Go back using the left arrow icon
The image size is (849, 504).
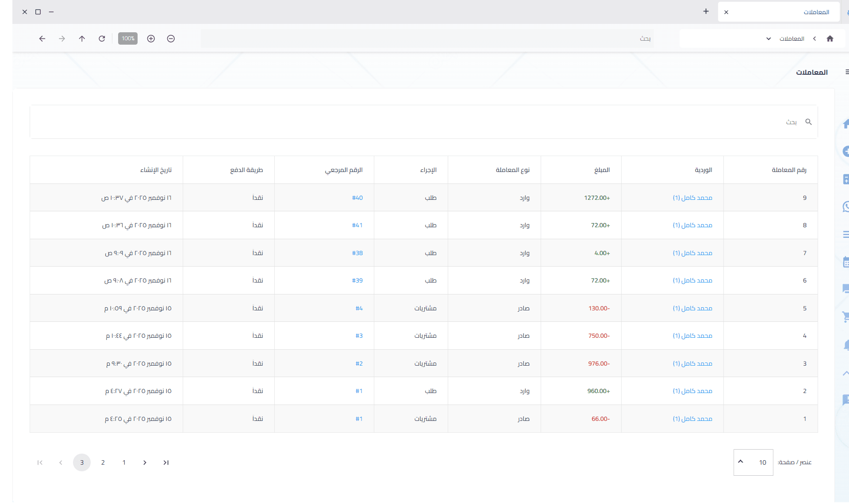click(x=42, y=39)
